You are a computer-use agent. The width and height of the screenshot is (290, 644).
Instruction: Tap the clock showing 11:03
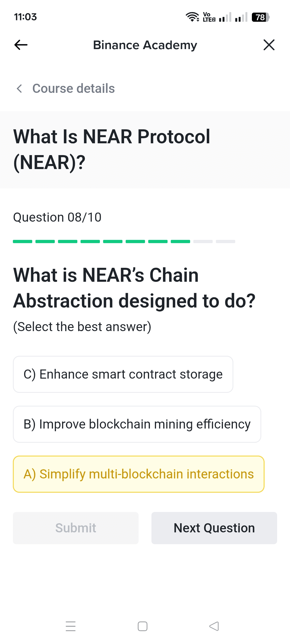(x=25, y=17)
